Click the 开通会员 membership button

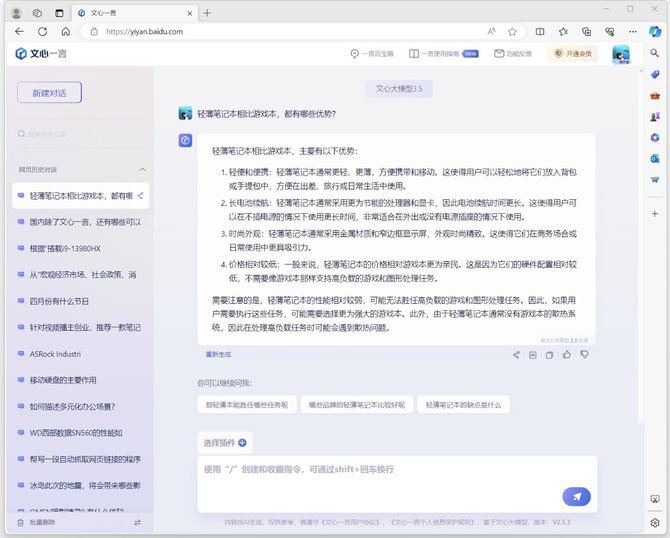(x=573, y=54)
